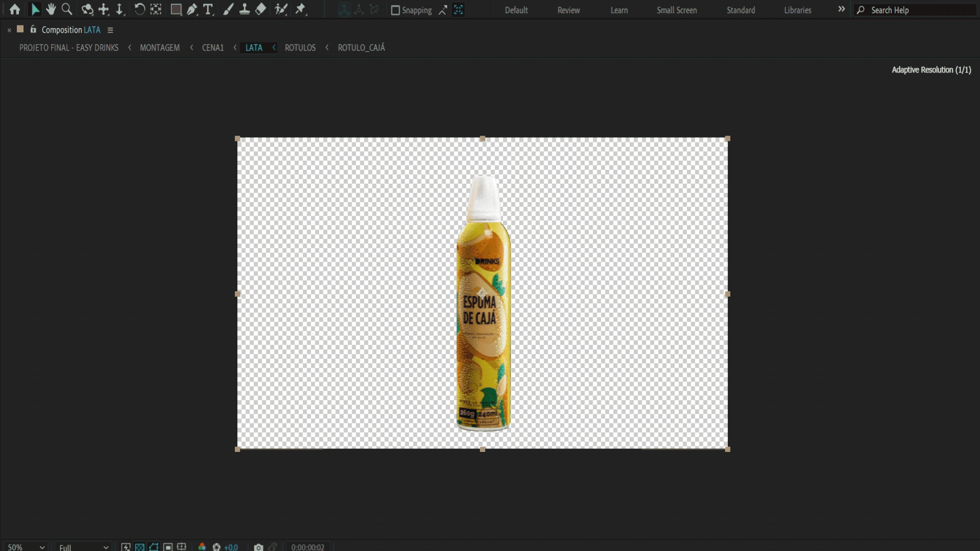Select the Hand tool
980x551 pixels.
tap(51, 9)
